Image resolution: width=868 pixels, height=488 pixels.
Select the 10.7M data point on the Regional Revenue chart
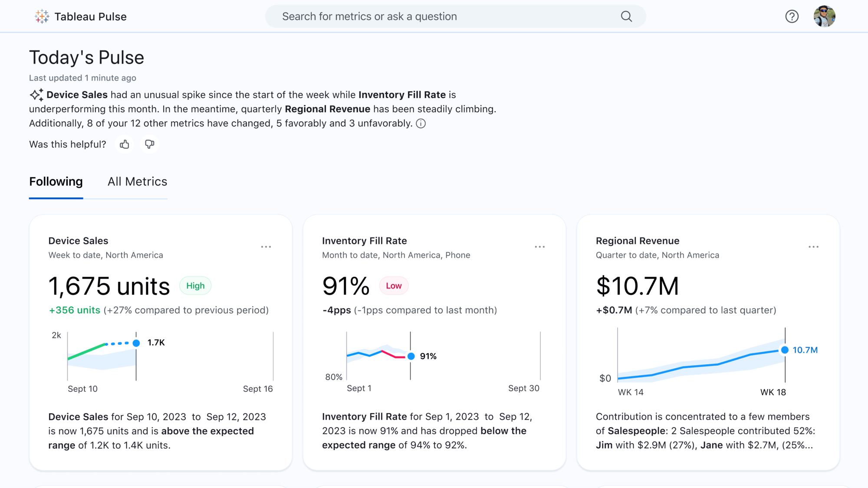(784, 350)
